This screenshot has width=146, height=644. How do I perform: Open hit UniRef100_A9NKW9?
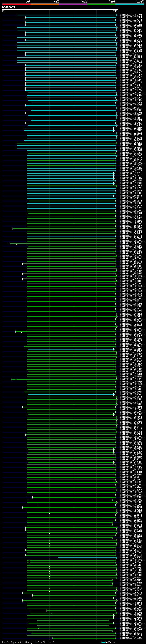[131, 95]
